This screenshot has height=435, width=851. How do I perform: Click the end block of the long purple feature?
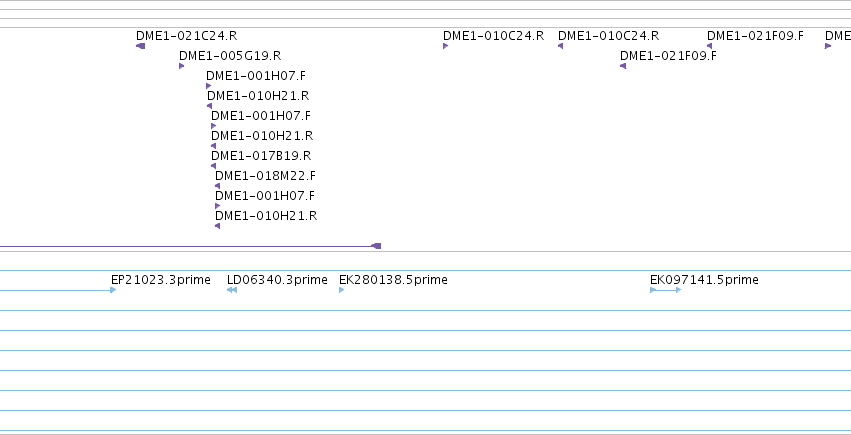click(x=376, y=246)
